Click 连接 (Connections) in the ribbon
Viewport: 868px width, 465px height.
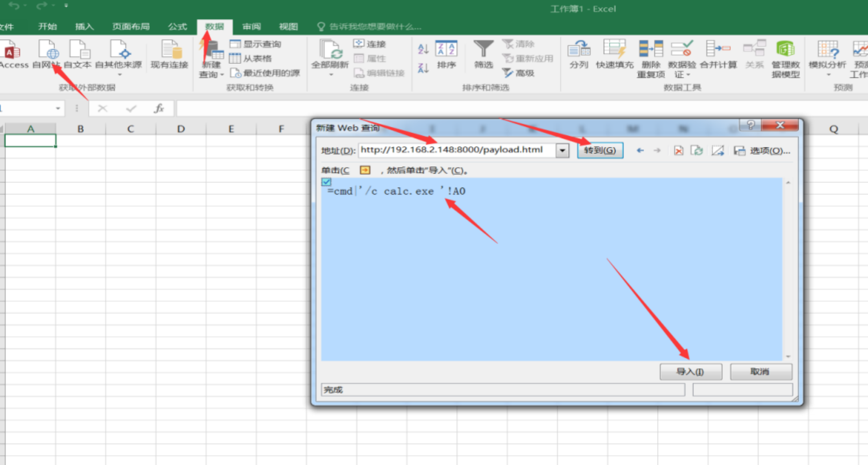click(x=369, y=44)
